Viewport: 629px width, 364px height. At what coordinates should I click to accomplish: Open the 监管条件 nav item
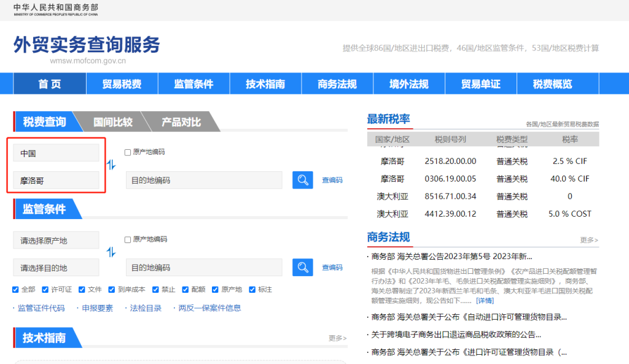(193, 83)
